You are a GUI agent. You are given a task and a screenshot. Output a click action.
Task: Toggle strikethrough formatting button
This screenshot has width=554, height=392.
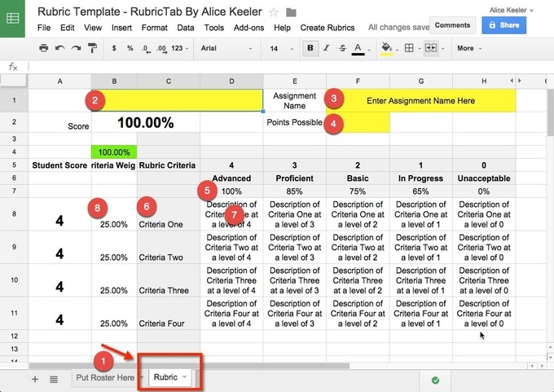342,48
